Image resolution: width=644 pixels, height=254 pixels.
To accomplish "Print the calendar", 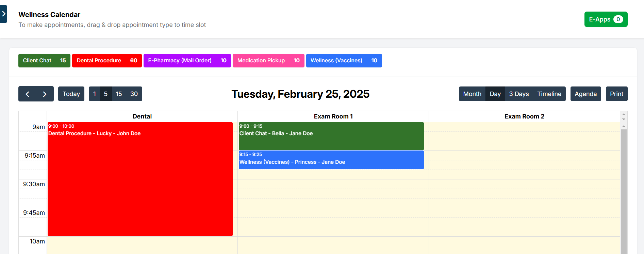I will click(616, 94).
